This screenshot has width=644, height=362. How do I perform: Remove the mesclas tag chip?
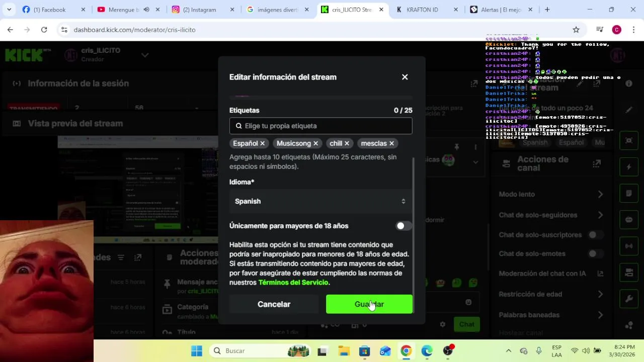[391, 143]
